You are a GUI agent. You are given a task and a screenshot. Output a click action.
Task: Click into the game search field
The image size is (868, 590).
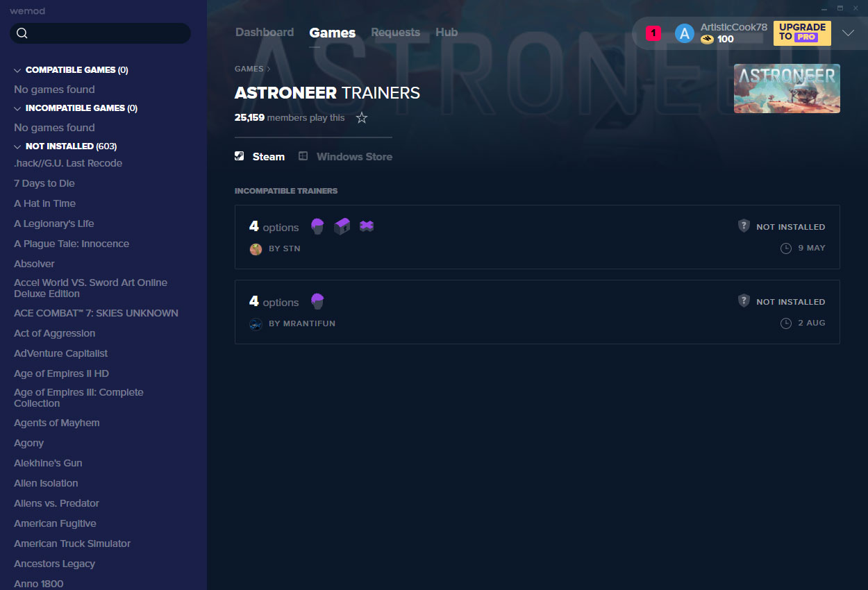[x=100, y=33]
